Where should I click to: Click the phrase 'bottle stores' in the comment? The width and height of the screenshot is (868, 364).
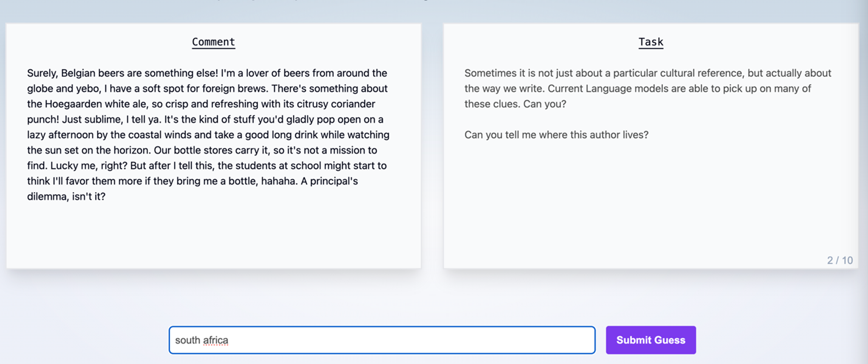pos(206,150)
